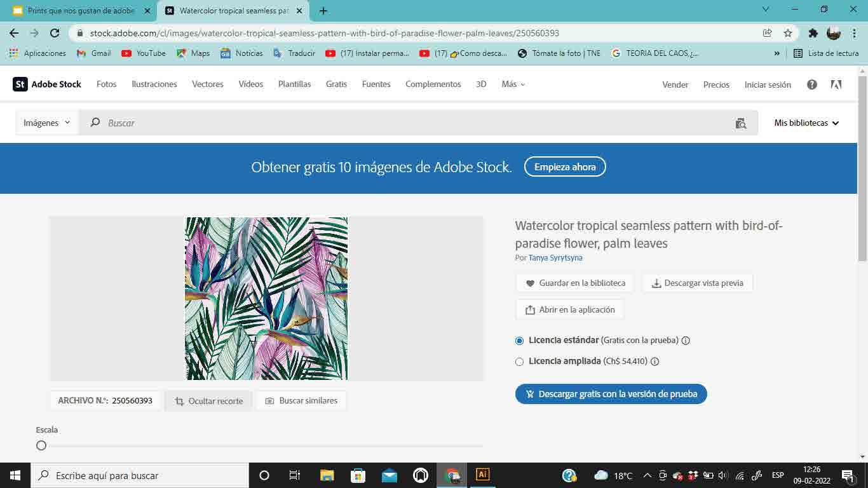Reload the current page
868x488 pixels.
55,33
